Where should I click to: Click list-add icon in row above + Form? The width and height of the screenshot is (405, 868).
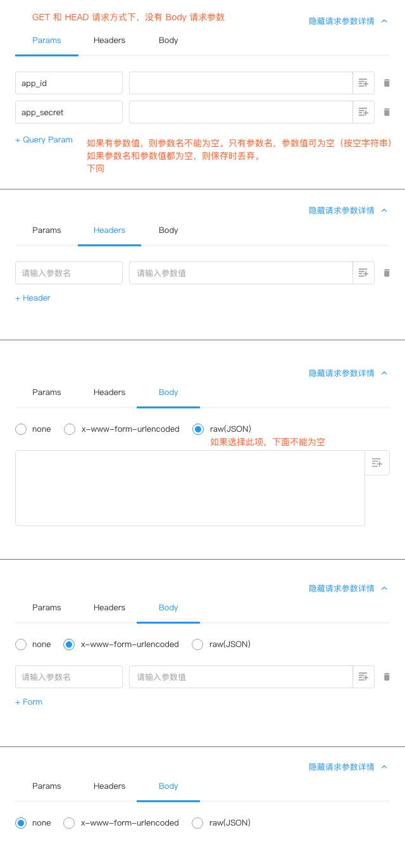coord(363,677)
